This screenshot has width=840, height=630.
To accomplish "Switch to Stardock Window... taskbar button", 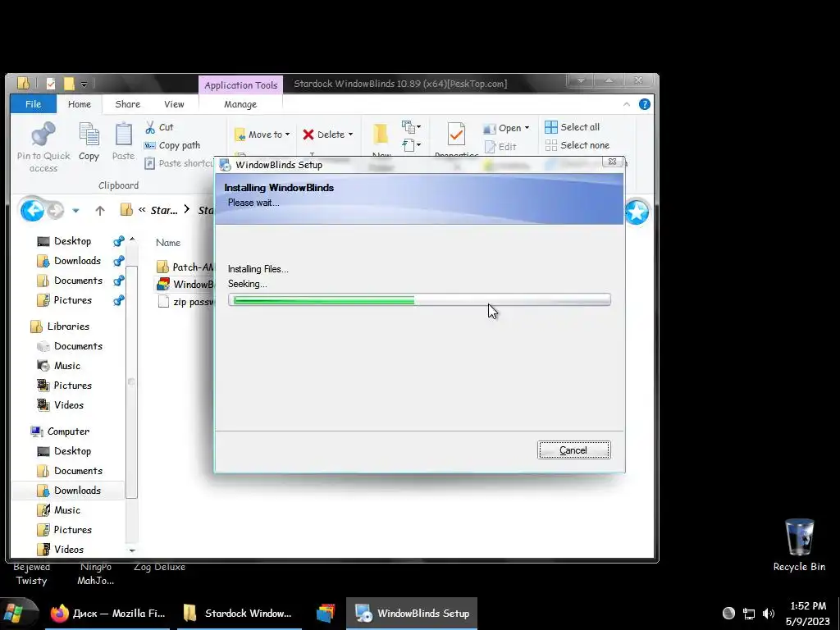I will (x=239, y=614).
